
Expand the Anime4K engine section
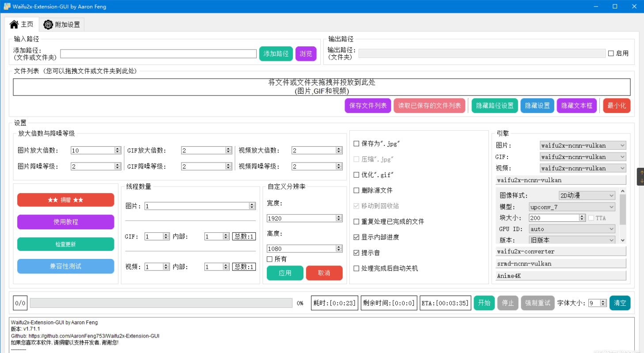pyautogui.click(x=561, y=276)
